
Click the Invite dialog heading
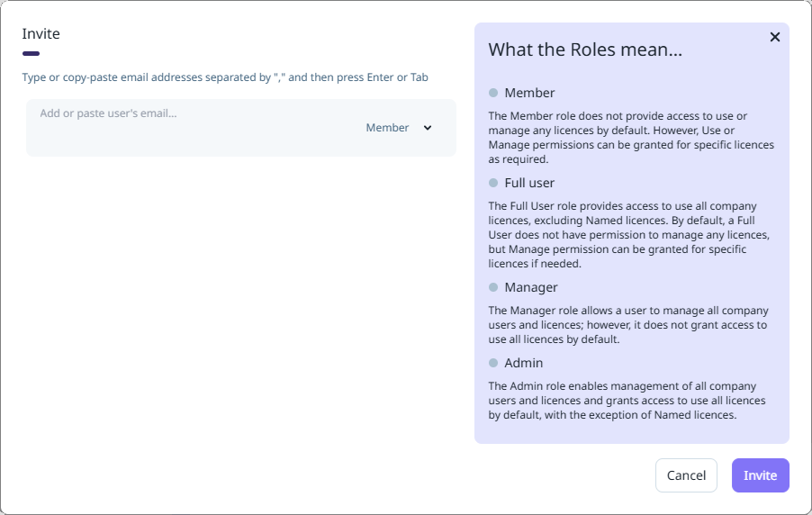[41, 34]
